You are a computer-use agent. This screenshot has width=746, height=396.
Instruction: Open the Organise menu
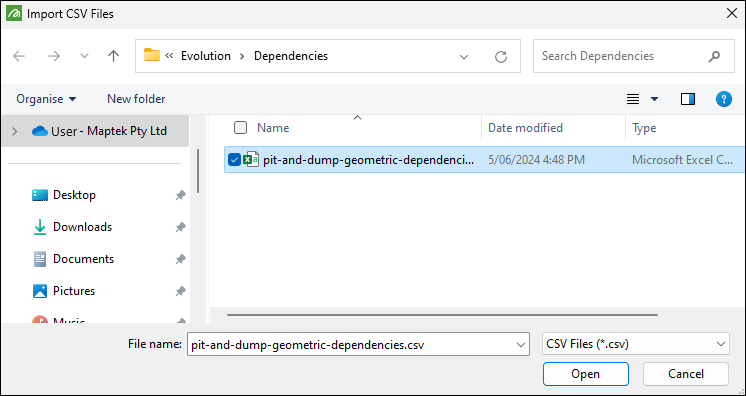click(46, 99)
